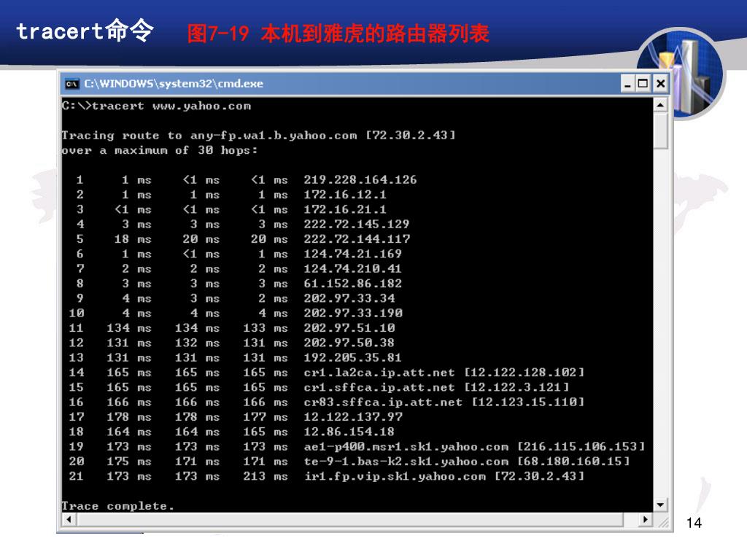Click hop 14 hostname cr1.la2ca.ip.att.net
747x560 pixels.
(379, 373)
